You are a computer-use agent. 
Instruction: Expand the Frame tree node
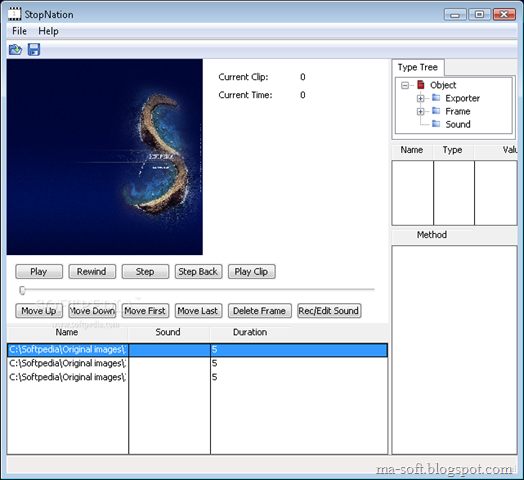pos(420,112)
